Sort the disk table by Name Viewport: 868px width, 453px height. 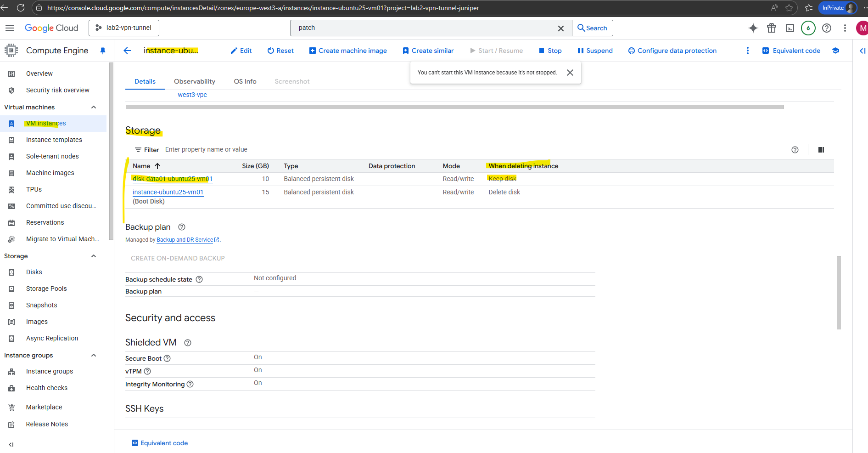point(146,166)
